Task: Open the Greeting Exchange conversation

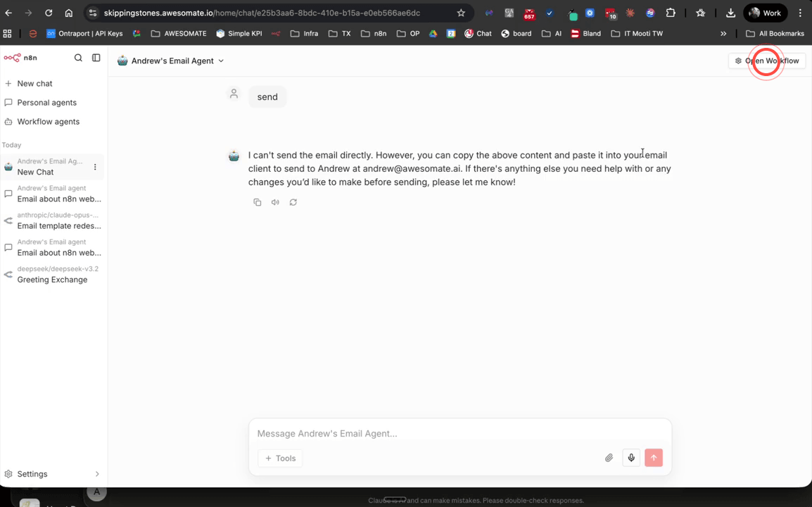Action: coord(53,280)
